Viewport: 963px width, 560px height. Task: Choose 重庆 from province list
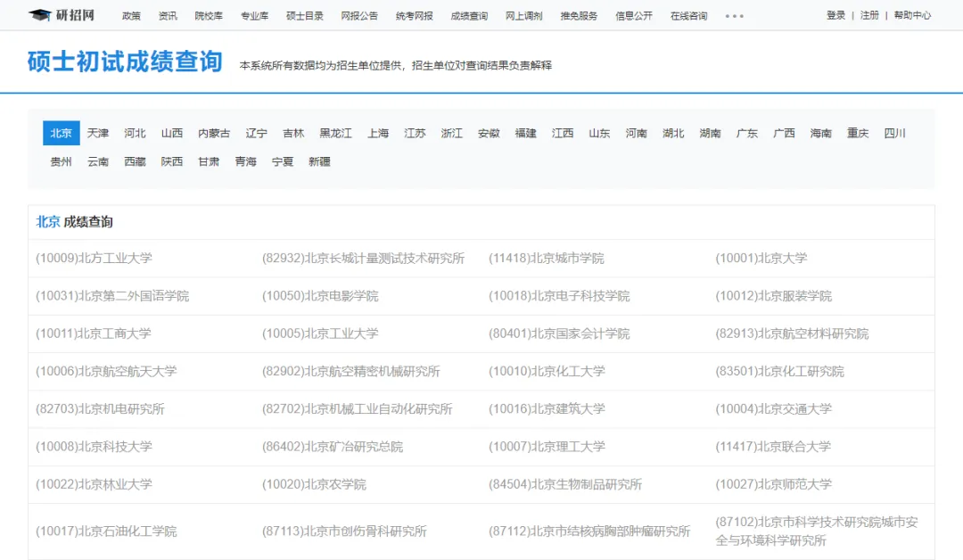click(858, 133)
